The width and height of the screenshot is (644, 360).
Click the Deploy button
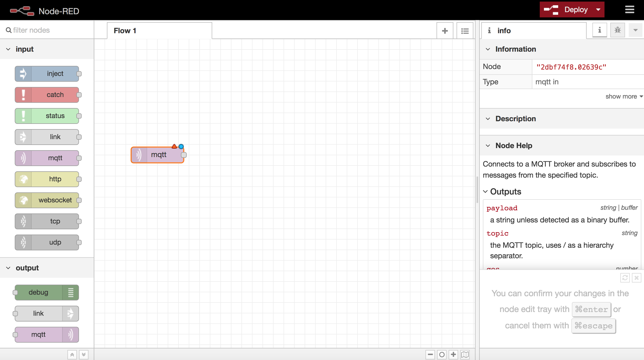[x=566, y=10]
